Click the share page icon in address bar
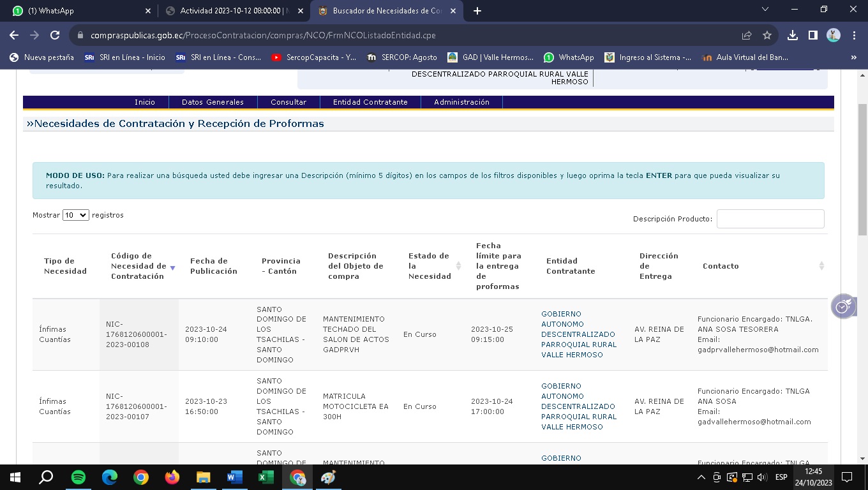Image resolution: width=868 pixels, height=490 pixels. pyautogui.click(x=747, y=35)
